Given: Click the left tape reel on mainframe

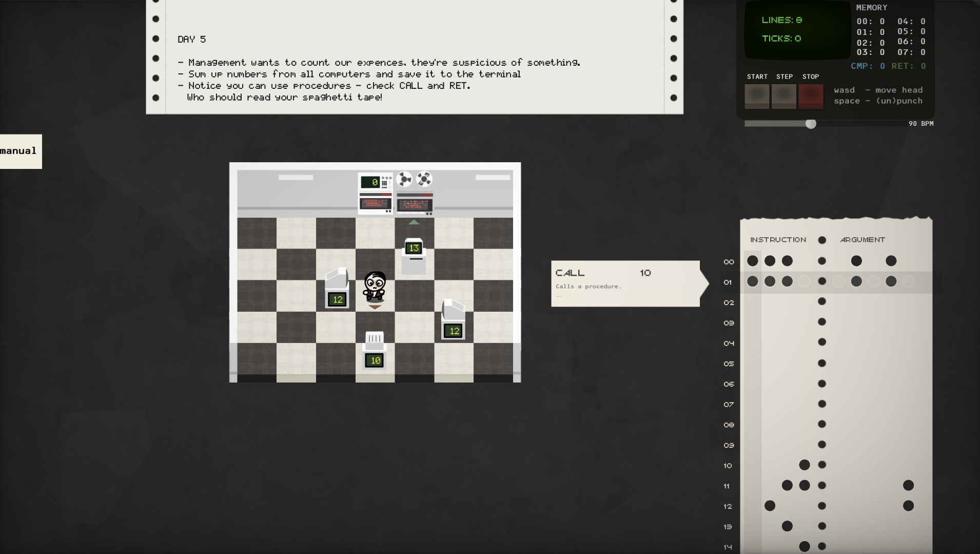Looking at the screenshot, I should click(x=405, y=179).
